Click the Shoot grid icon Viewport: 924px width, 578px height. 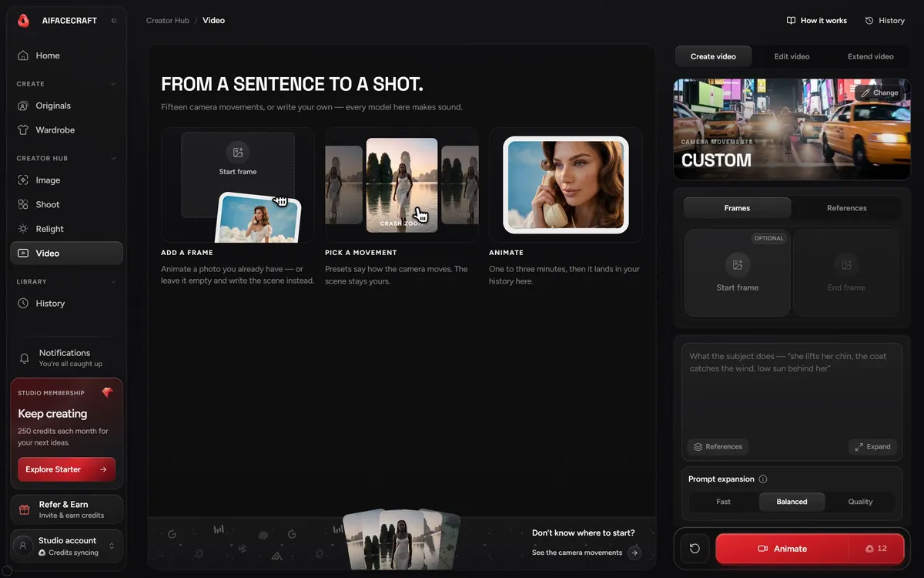click(23, 204)
